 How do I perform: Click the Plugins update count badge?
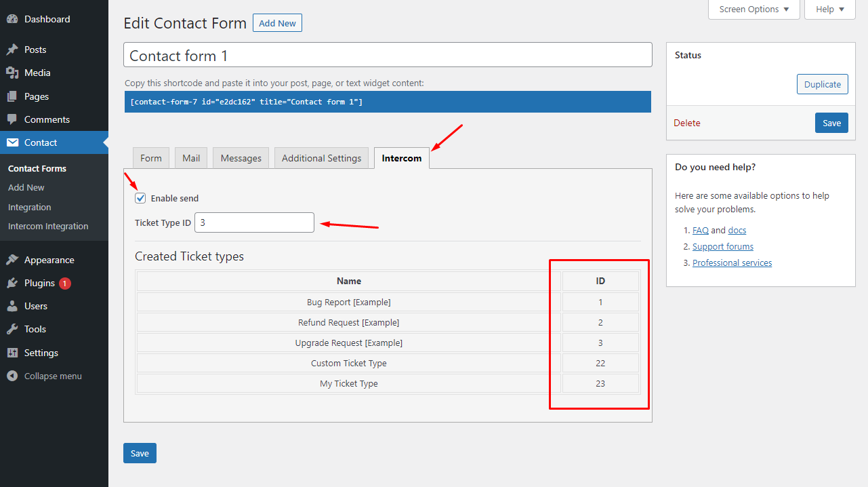coord(65,284)
